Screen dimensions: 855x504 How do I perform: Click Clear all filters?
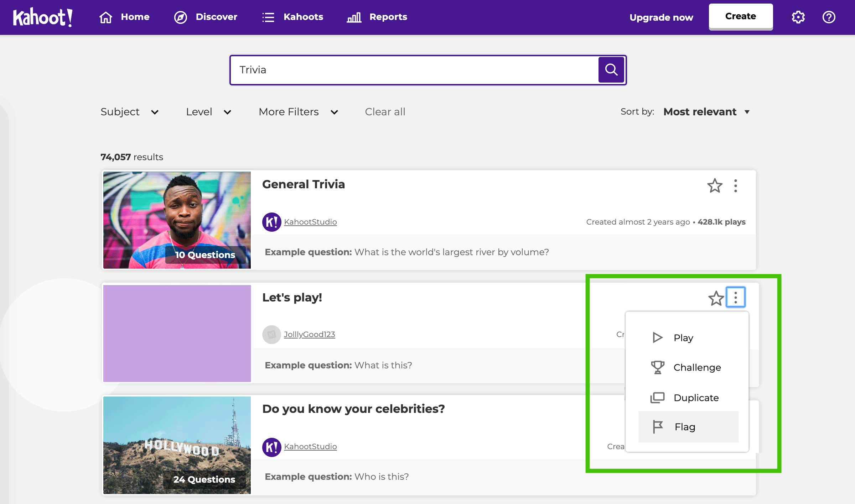[x=385, y=112]
